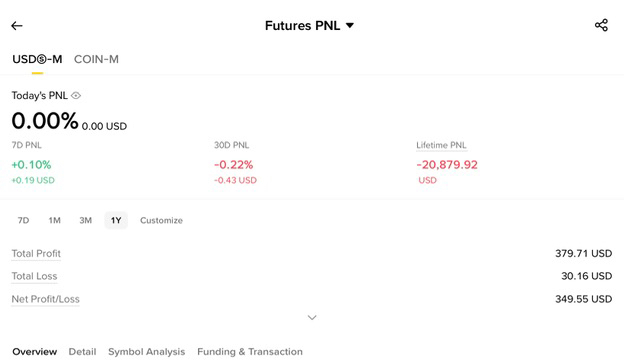Select the Overview tab
This screenshot has height=360, width=624.
[35, 352]
